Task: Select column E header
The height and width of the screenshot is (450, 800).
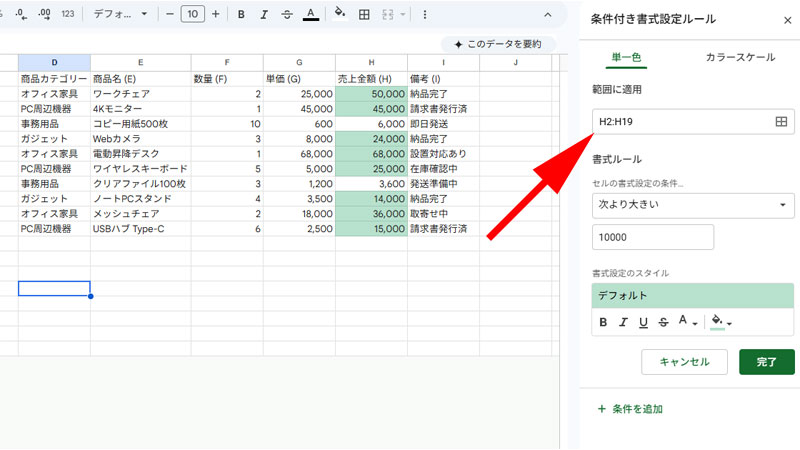Action: click(141, 63)
